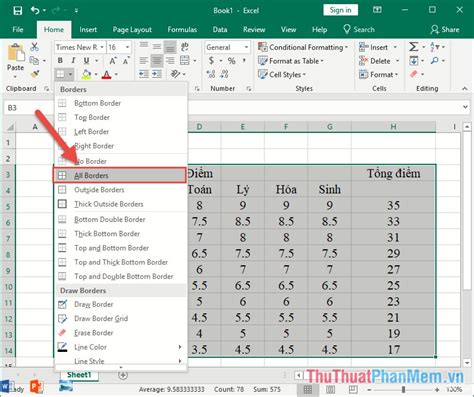Click the zoom out minus button
The width and height of the screenshot is (474, 397).
(369, 389)
